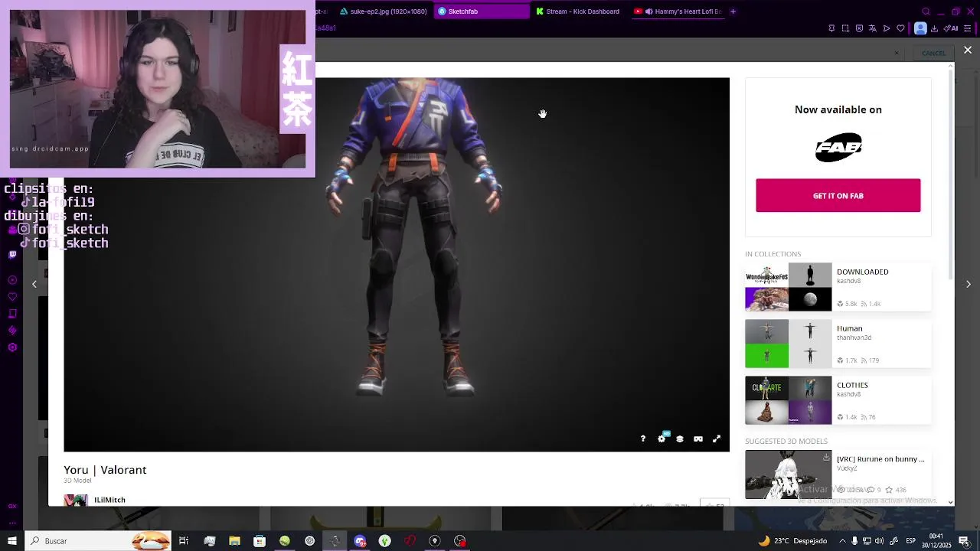Switch to the Hammy's Heart Lofi tab
This screenshot has height=551, width=980.
click(678, 11)
